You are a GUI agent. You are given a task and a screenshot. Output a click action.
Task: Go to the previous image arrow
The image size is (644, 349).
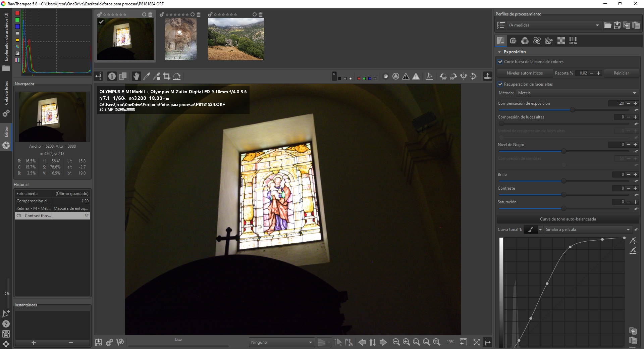362,342
